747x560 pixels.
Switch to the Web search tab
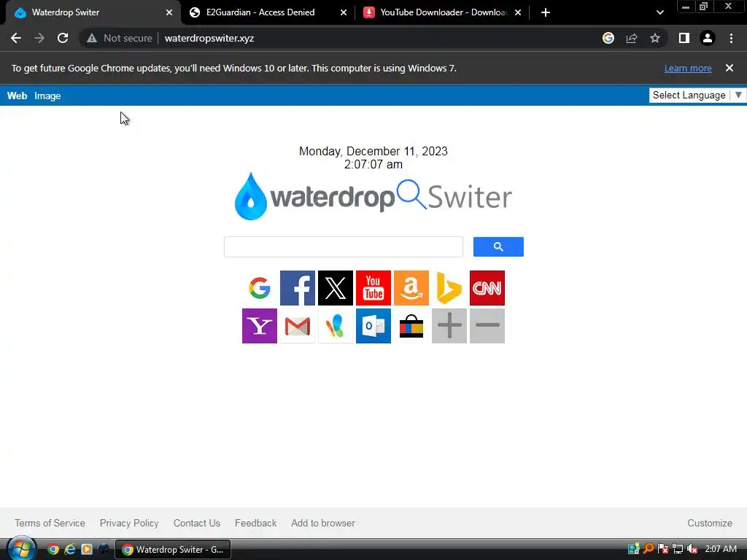18,96
